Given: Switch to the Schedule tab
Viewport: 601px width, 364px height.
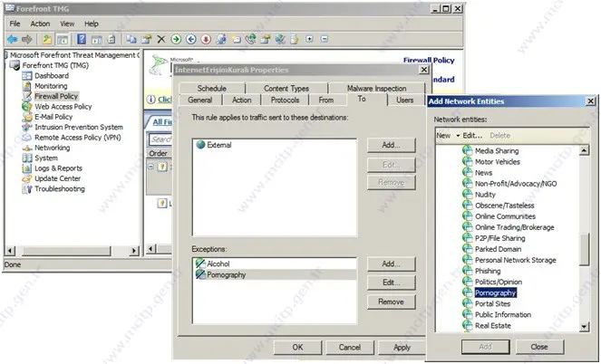Looking at the screenshot, I should coord(211,89).
